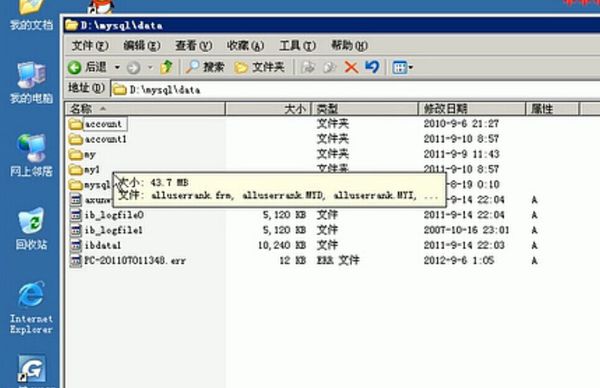Select the Internet Explorer desktop icon

pos(31,308)
